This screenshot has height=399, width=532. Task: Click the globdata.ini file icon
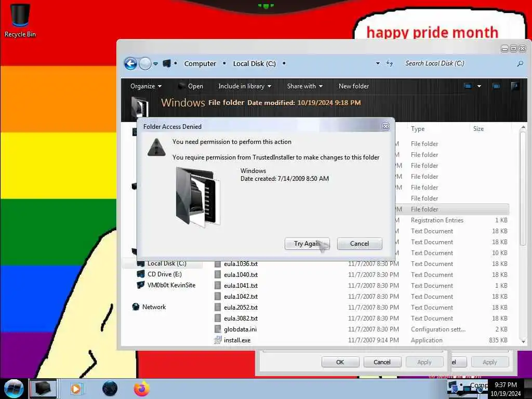click(x=218, y=329)
